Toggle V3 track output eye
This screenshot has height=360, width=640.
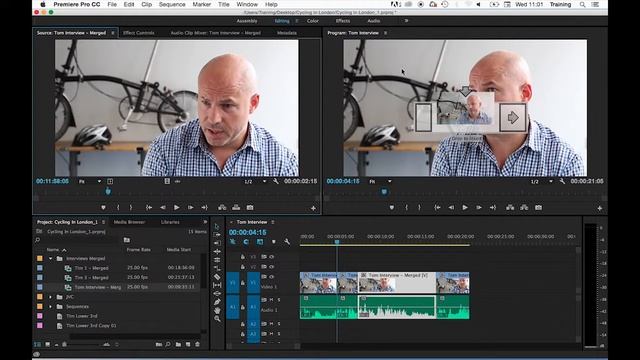(271, 257)
